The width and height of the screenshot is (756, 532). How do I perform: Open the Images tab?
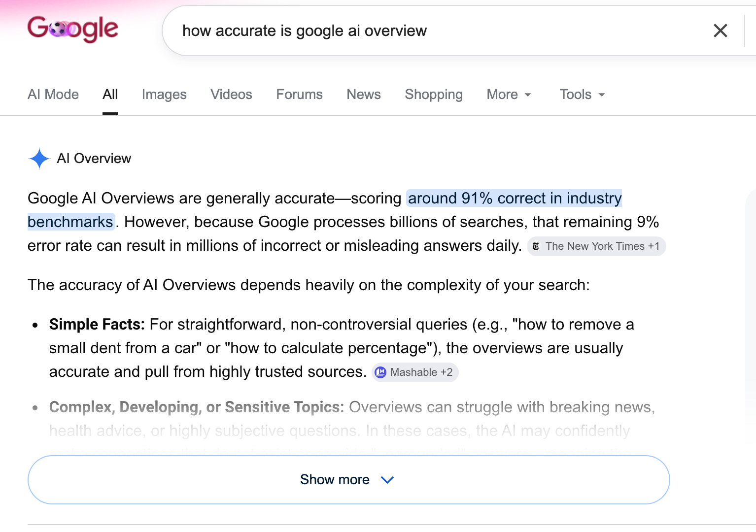164,94
